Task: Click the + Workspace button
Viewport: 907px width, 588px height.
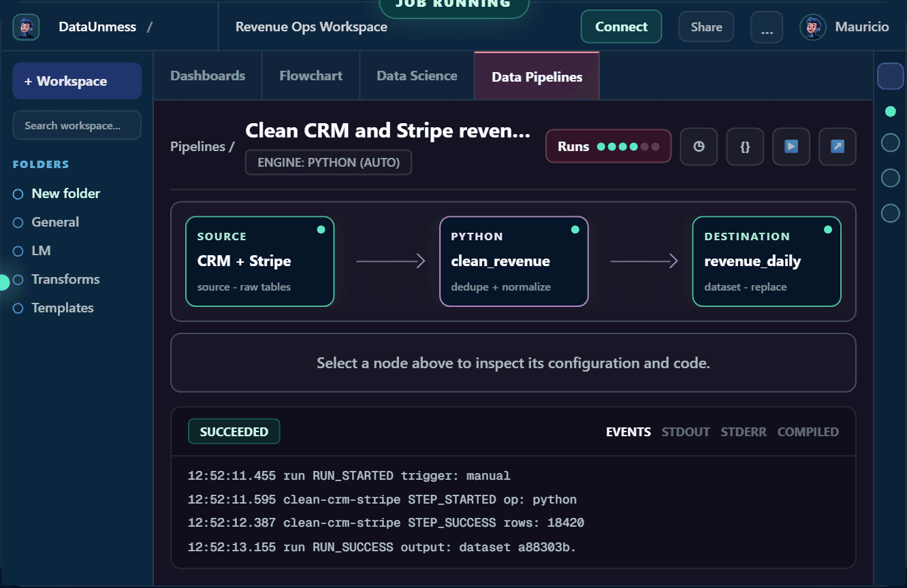Action: 77,81
